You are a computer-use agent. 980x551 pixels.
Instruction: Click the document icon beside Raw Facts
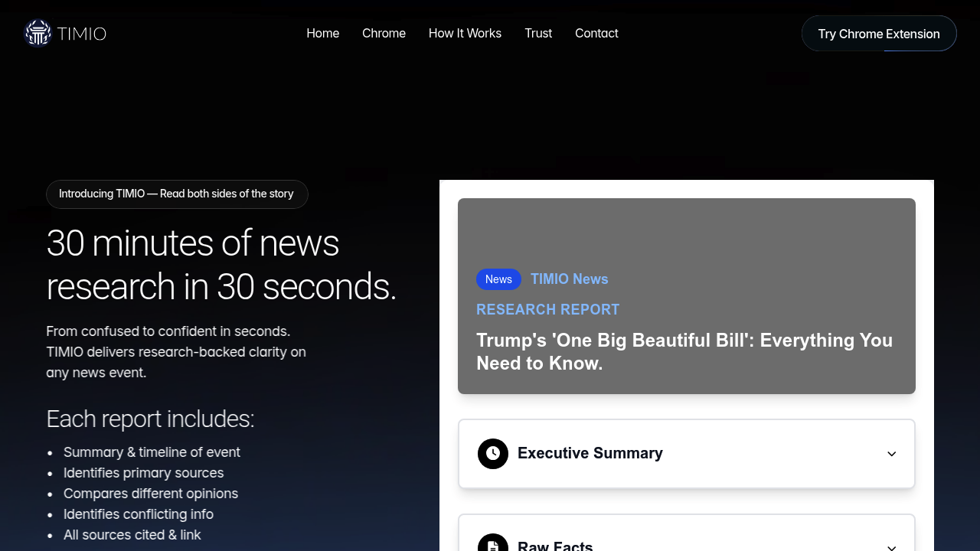[493, 543]
